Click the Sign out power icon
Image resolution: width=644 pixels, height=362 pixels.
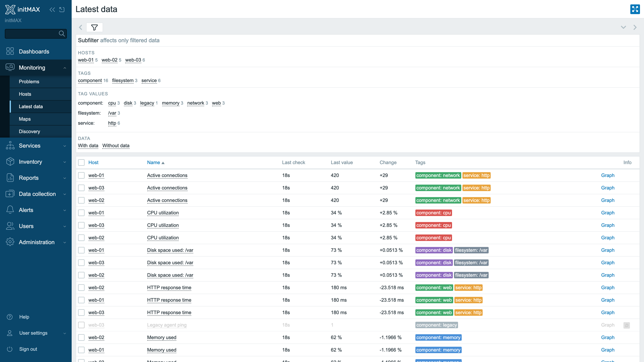(10, 349)
